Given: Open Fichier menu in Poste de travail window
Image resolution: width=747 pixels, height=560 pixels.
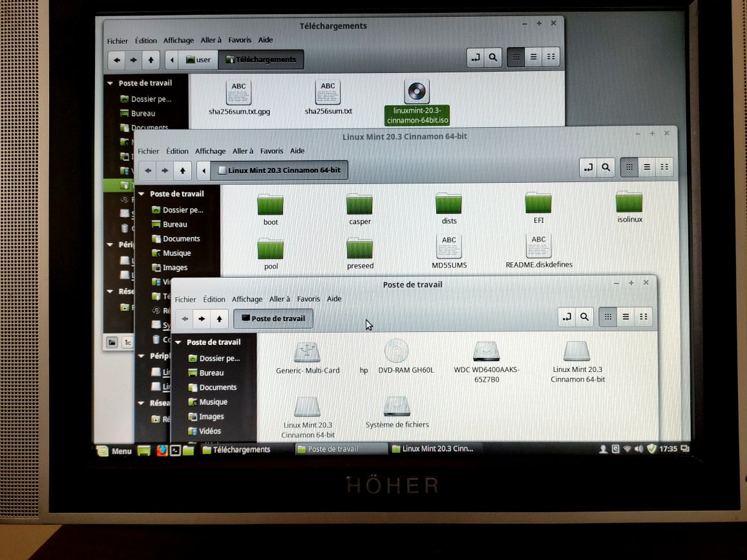Looking at the screenshot, I should coord(185,300).
